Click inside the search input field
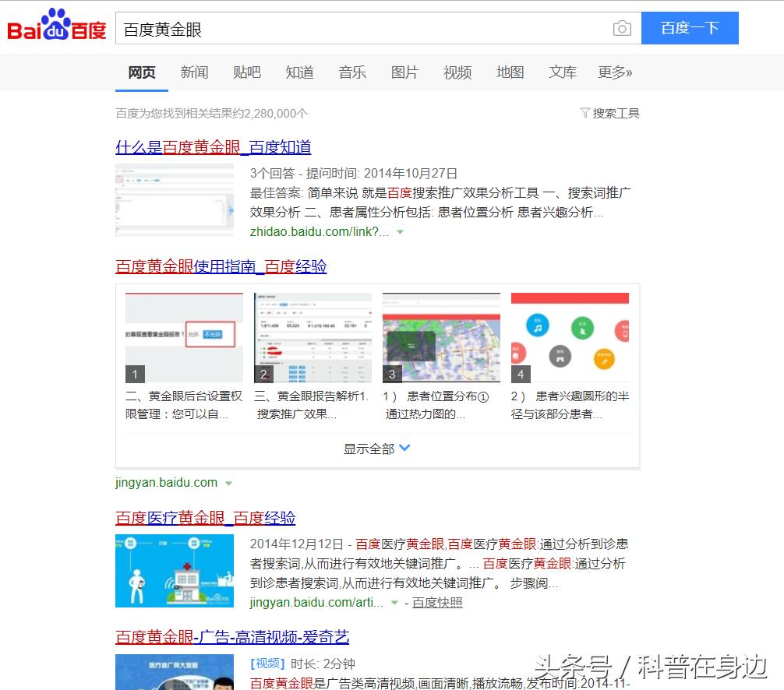784x690 pixels. 362,29
